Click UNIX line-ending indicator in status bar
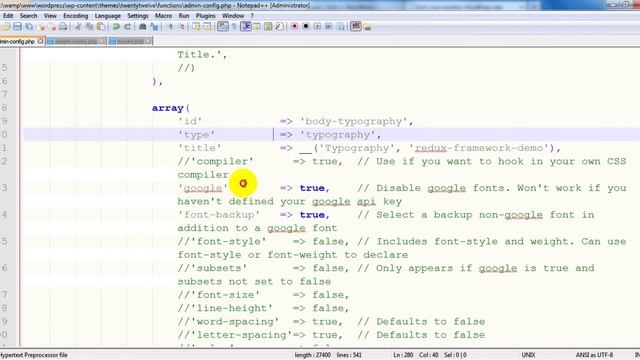The height and width of the screenshot is (360, 640). (x=528, y=355)
